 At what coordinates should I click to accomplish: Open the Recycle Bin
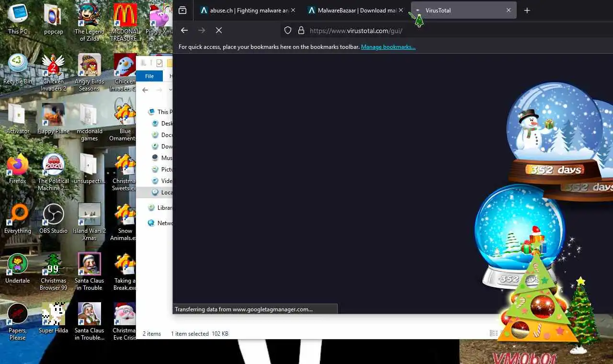tap(18, 69)
